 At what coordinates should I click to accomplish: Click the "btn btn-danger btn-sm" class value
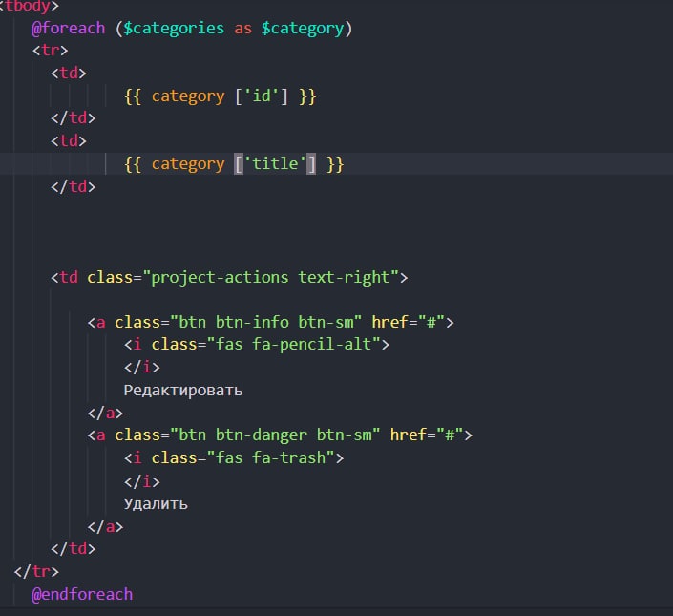275,435
